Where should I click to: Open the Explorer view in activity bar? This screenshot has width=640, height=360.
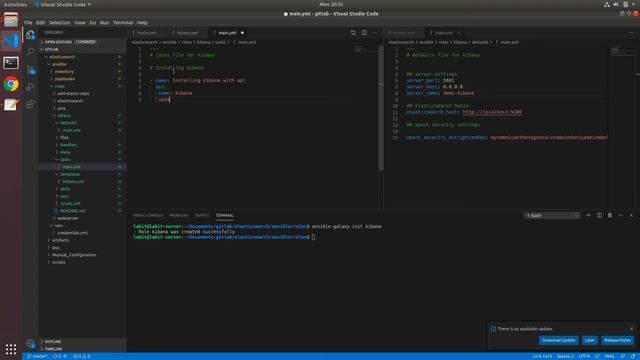31,35
